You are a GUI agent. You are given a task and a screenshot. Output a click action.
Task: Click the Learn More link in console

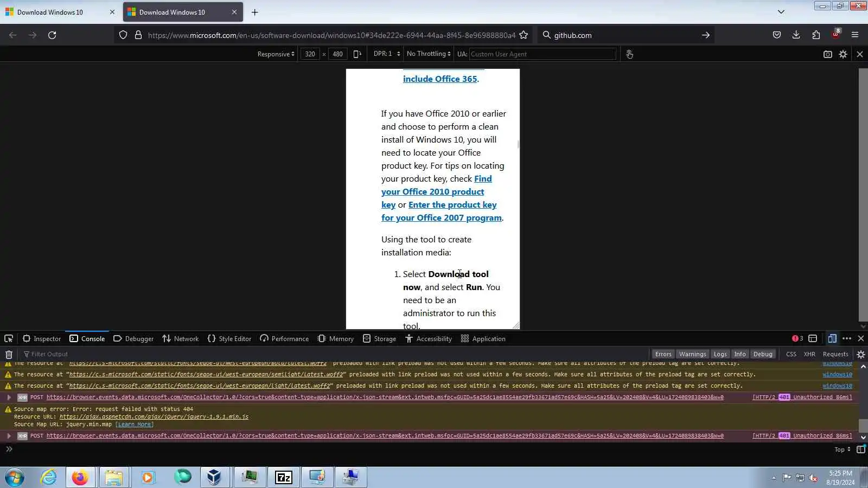(x=135, y=425)
